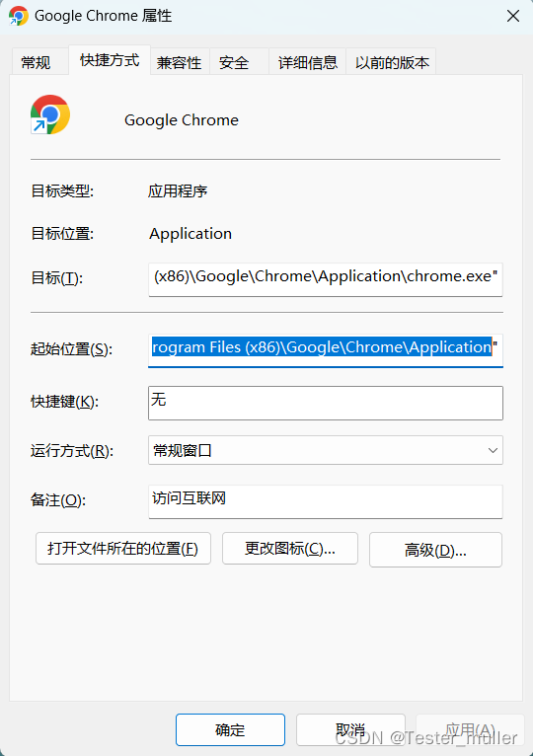Select the 快捷方式 tab
The width and height of the screenshot is (533, 756).
pyautogui.click(x=110, y=60)
